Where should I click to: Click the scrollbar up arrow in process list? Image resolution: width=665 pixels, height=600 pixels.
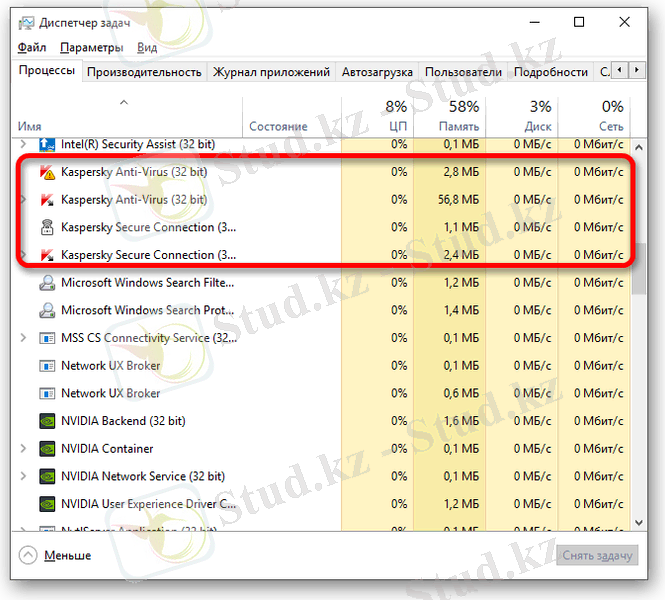(639, 148)
